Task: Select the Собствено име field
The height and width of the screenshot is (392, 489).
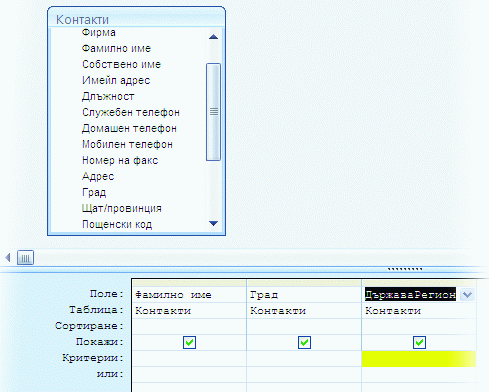Action: tap(121, 64)
